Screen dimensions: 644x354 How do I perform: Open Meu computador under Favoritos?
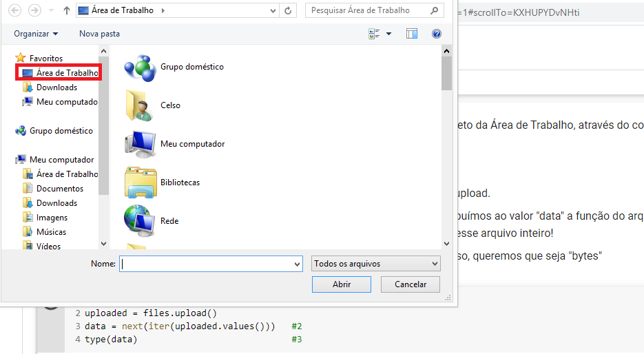60,102
